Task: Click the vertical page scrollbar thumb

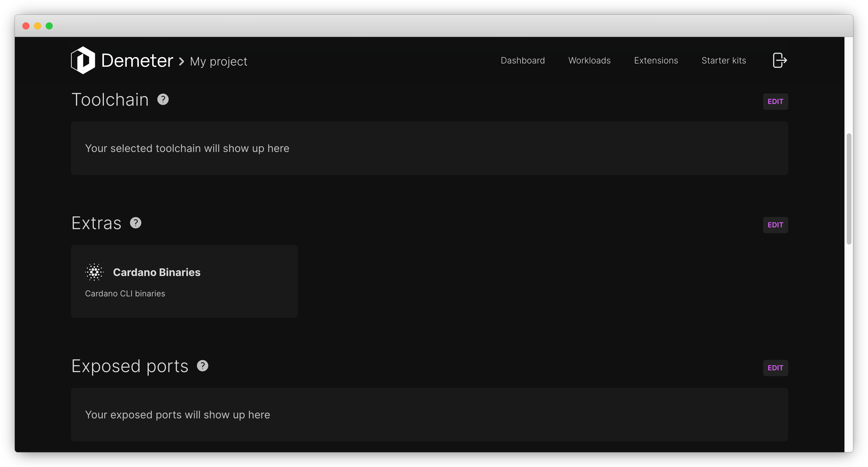Action: tap(849, 189)
